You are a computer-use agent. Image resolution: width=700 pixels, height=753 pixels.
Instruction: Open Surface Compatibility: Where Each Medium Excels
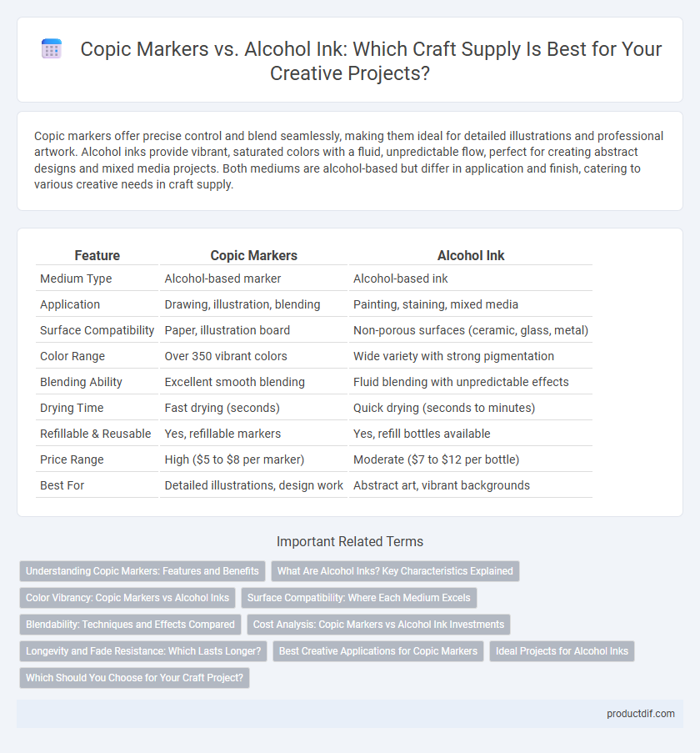[x=359, y=597]
